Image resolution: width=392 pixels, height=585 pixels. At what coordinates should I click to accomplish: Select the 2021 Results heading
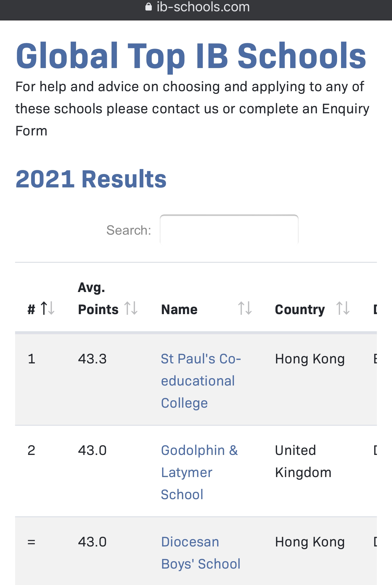point(91,179)
